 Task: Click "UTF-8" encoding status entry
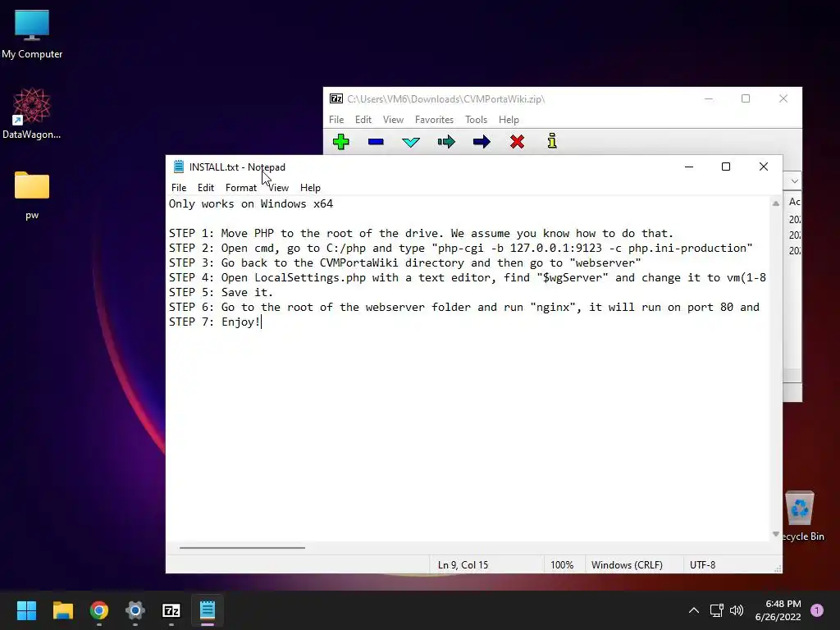(x=702, y=564)
